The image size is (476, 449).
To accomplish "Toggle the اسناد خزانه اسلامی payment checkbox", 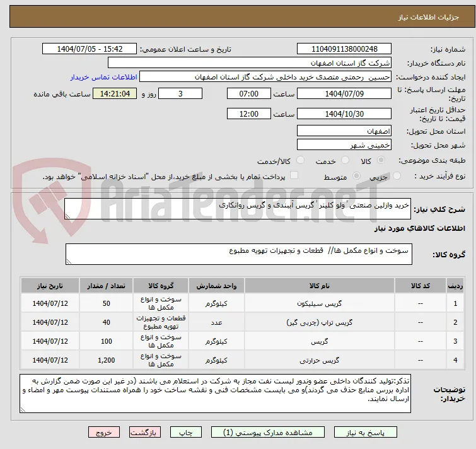I will click(294, 175).
